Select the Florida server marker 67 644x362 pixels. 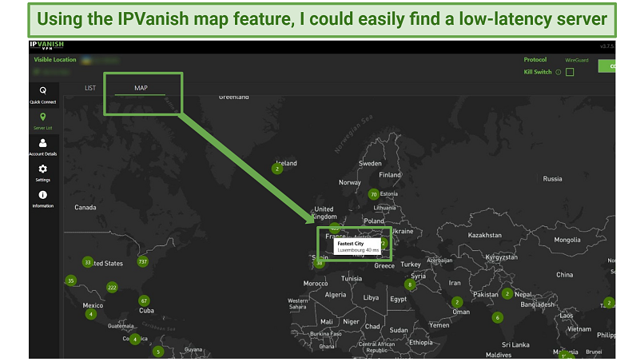144,300
